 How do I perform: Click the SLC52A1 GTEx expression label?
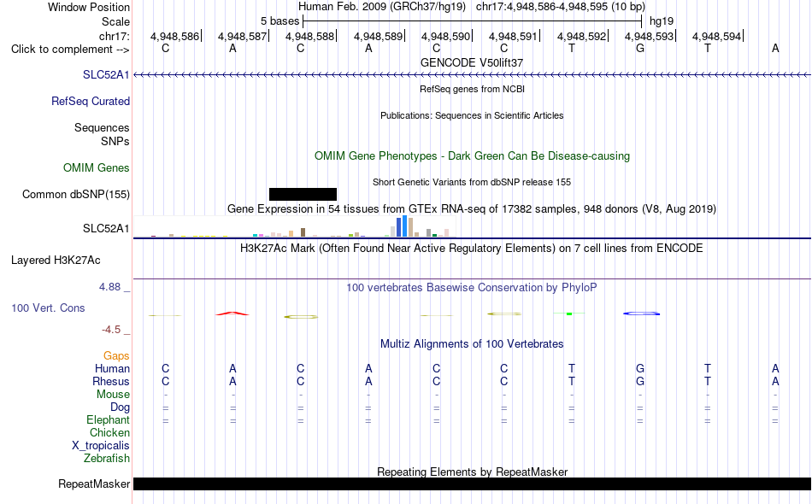tap(106, 229)
